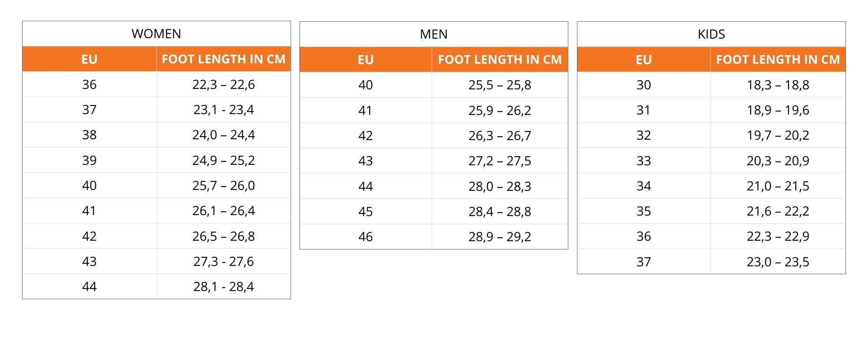Viewport: 868px width, 347px height.
Task: Select men's foot length 26,3 – 26,7
Action: (x=500, y=136)
